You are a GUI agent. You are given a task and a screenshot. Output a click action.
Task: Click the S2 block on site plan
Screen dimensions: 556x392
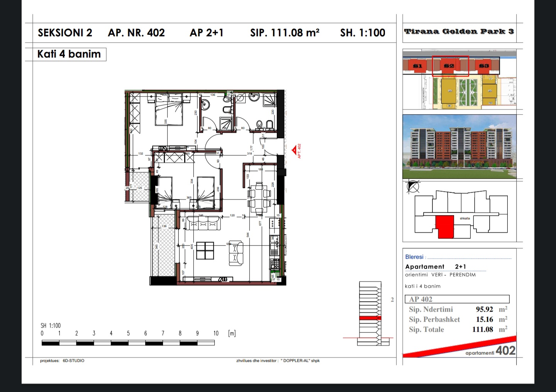449,66
